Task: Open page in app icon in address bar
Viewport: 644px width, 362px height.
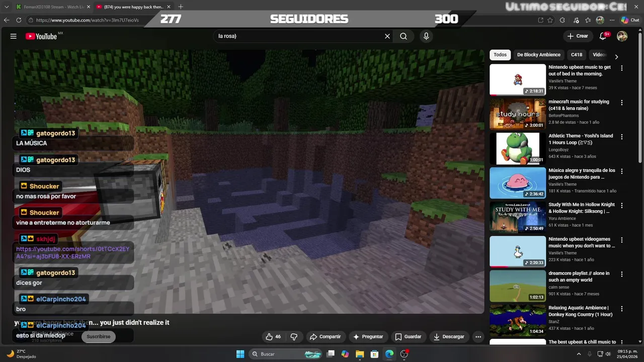Action: [x=540, y=20]
